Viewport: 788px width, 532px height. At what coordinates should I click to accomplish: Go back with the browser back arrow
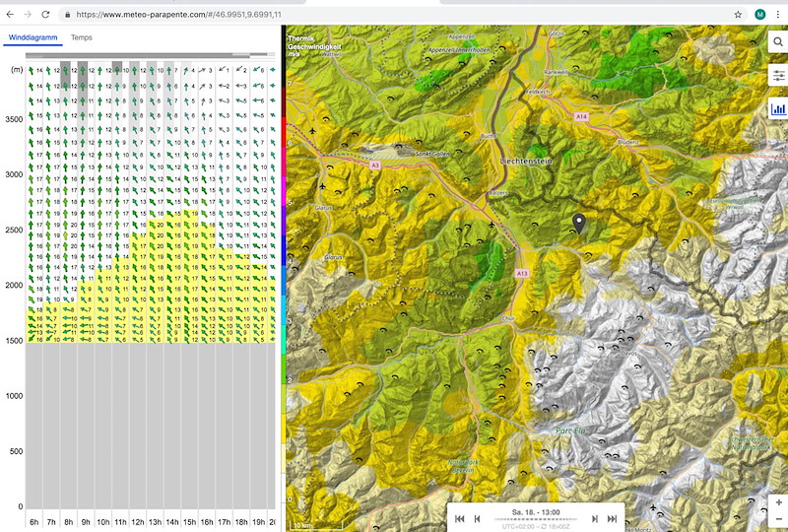(10, 15)
